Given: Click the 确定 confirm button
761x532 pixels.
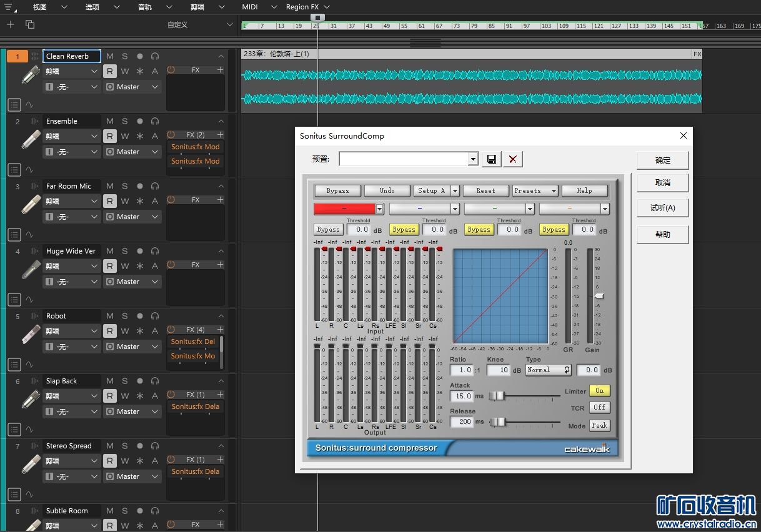Looking at the screenshot, I should pyautogui.click(x=662, y=160).
